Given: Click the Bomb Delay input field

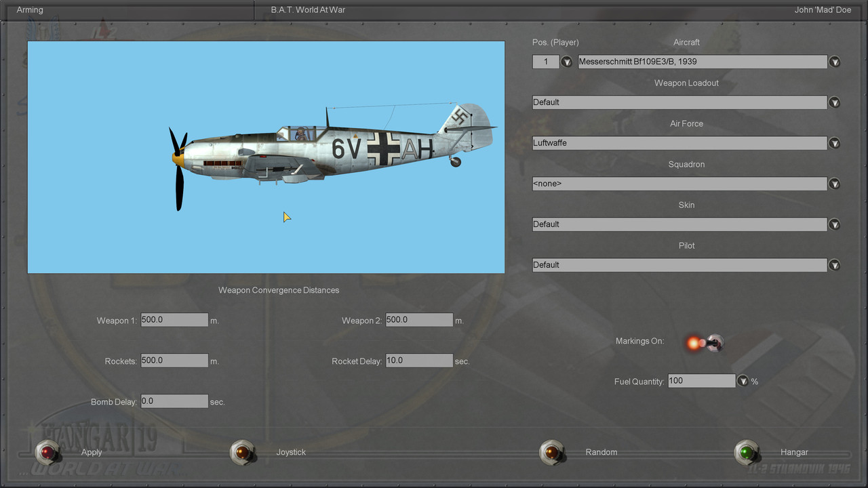Looking at the screenshot, I should (x=174, y=401).
